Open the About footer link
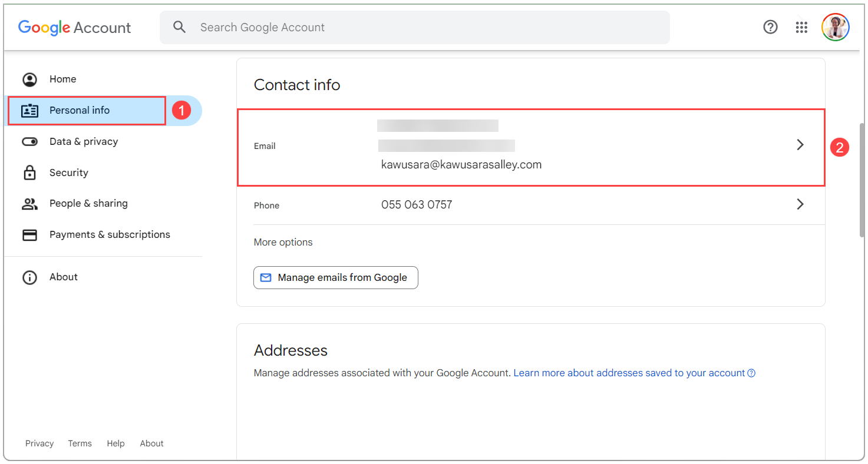Image resolution: width=868 pixels, height=464 pixels. pyautogui.click(x=151, y=444)
